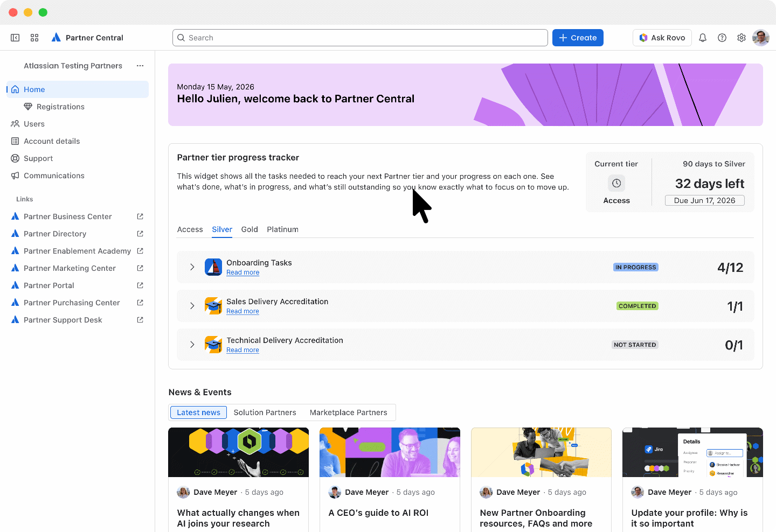Click the Due Jun 17, 2026 label
The image size is (776, 532).
(x=705, y=200)
